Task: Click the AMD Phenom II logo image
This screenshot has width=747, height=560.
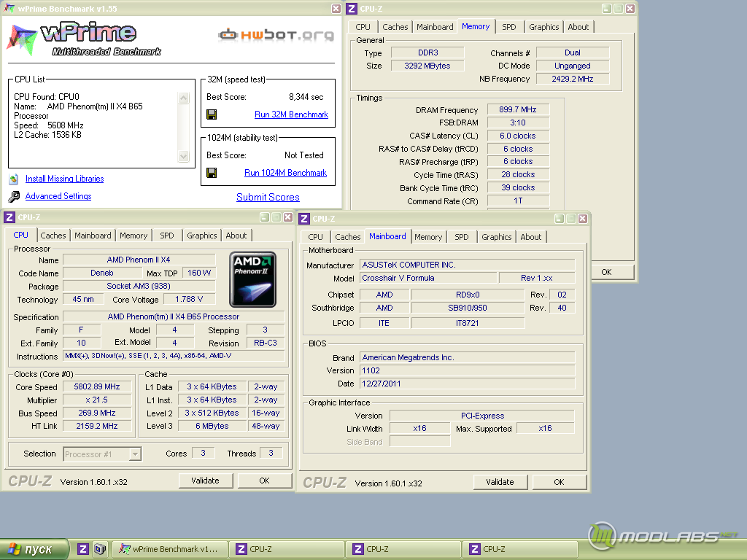Action: pyautogui.click(x=252, y=279)
